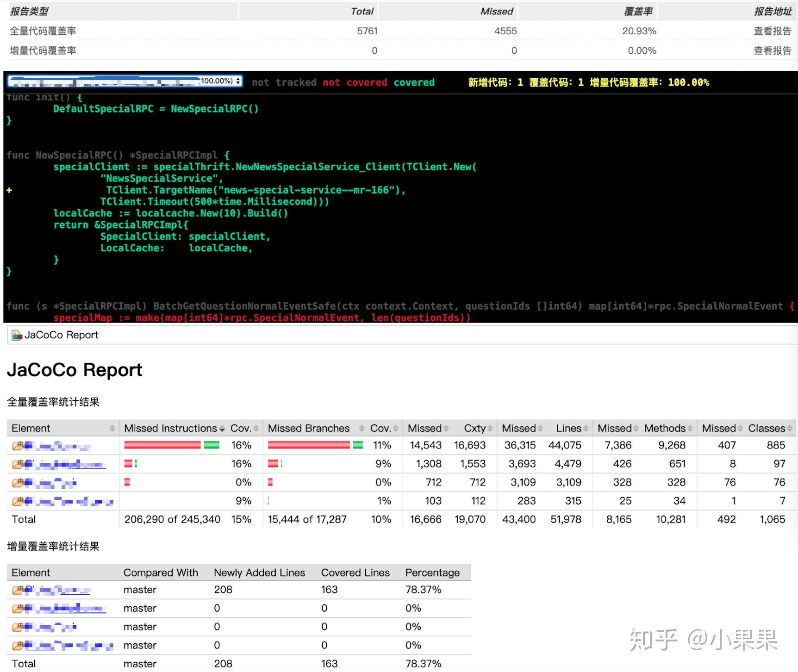798x672 pixels.
Task: Click the yellow 增量代码覆盖率: 100.00% summary text
Action: 649,82
